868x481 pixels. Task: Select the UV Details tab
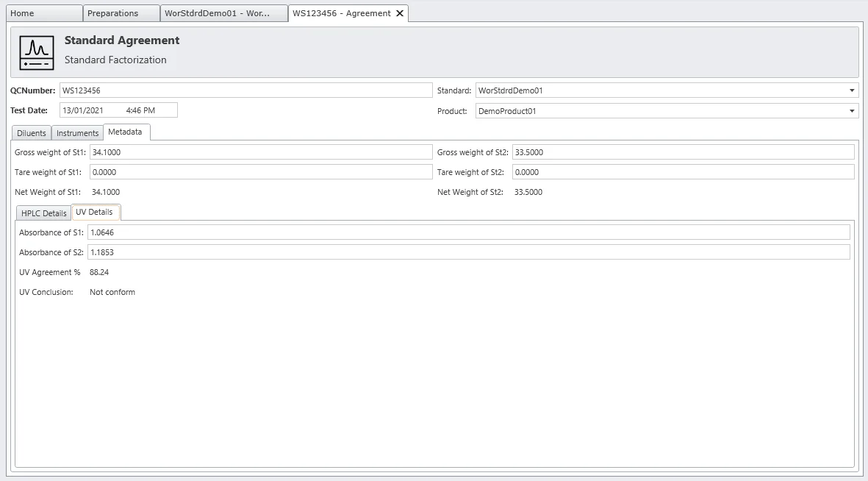tap(95, 212)
